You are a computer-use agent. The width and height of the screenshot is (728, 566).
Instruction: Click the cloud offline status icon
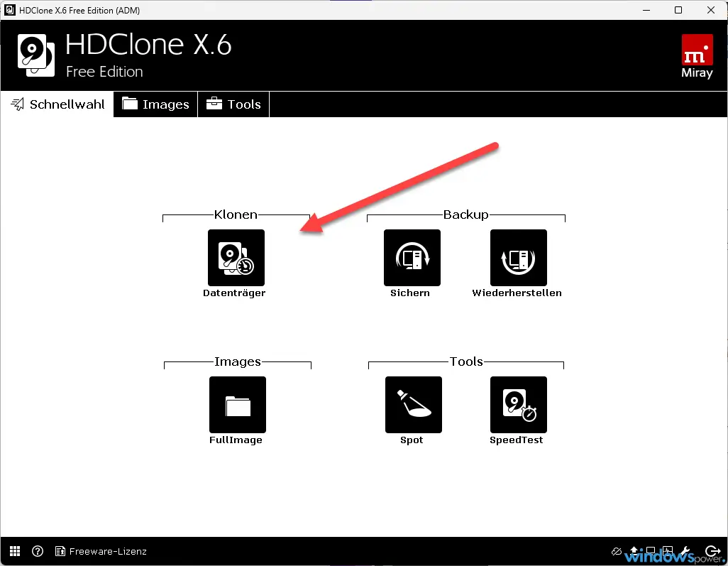pos(617,551)
